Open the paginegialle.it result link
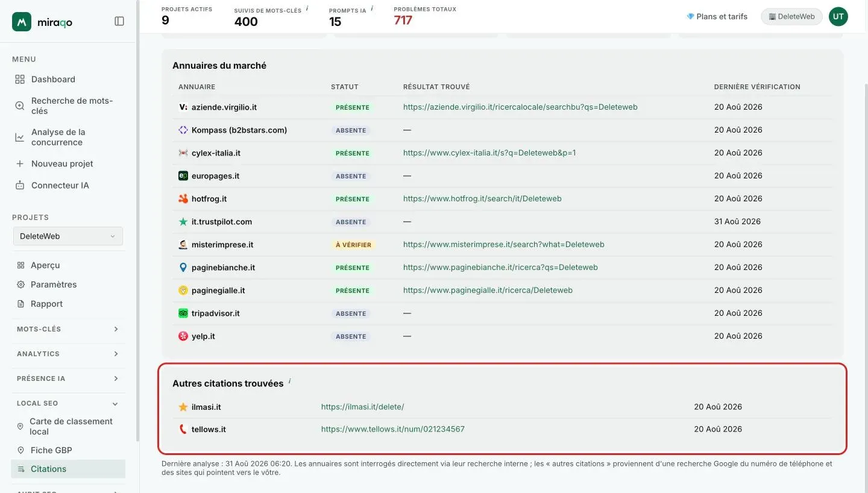The width and height of the screenshot is (868, 493). click(x=488, y=290)
